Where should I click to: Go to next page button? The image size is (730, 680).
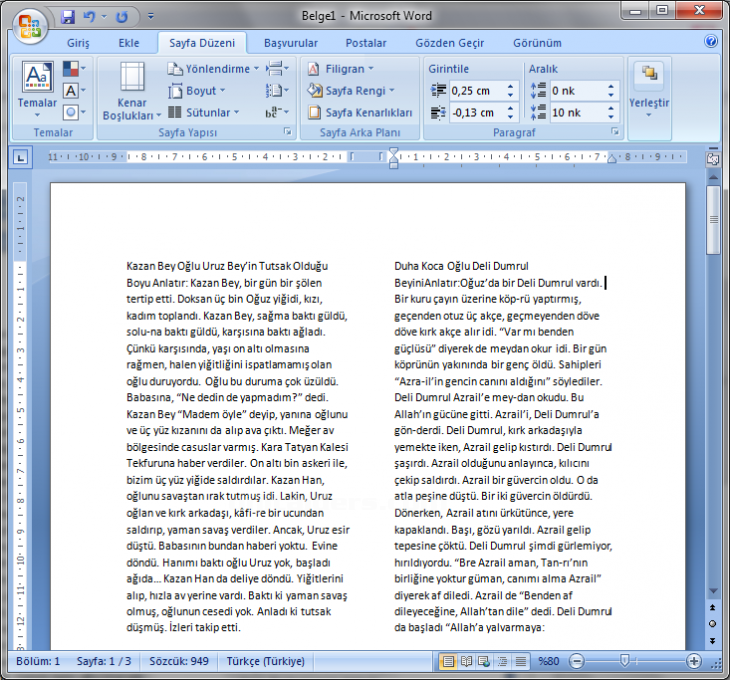pos(713,641)
